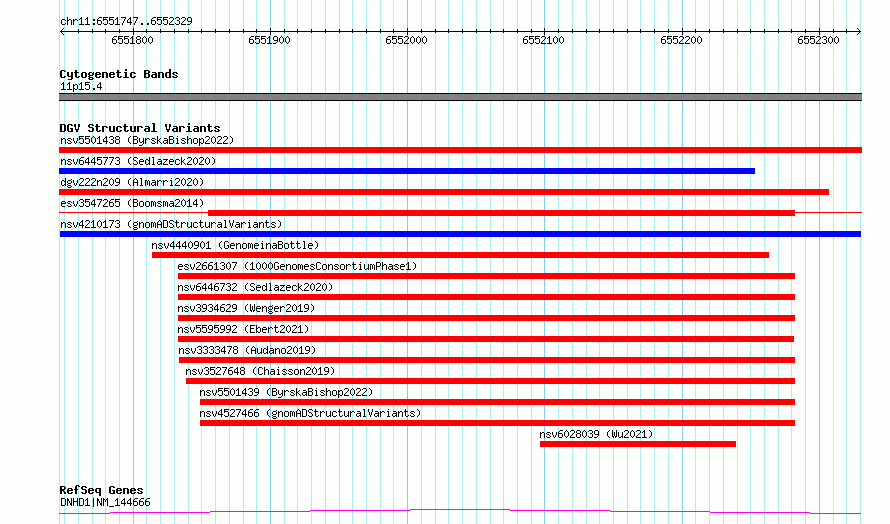This screenshot has height=524, width=890.
Task: Select the Cytogenetic Bands track title
Action: [119, 74]
